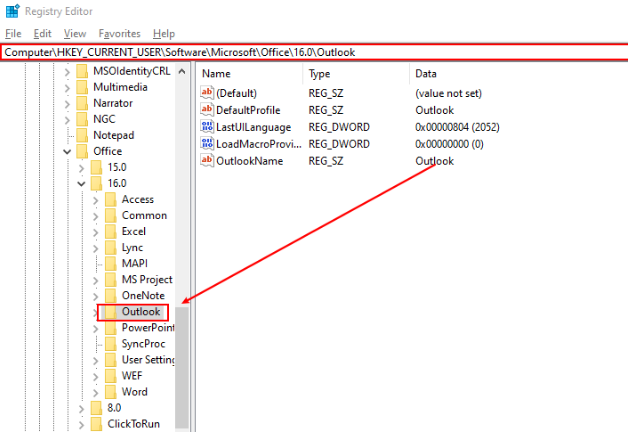Select the MS Project folder icon
The width and height of the screenshot is (629, 437).
(111, 280)
